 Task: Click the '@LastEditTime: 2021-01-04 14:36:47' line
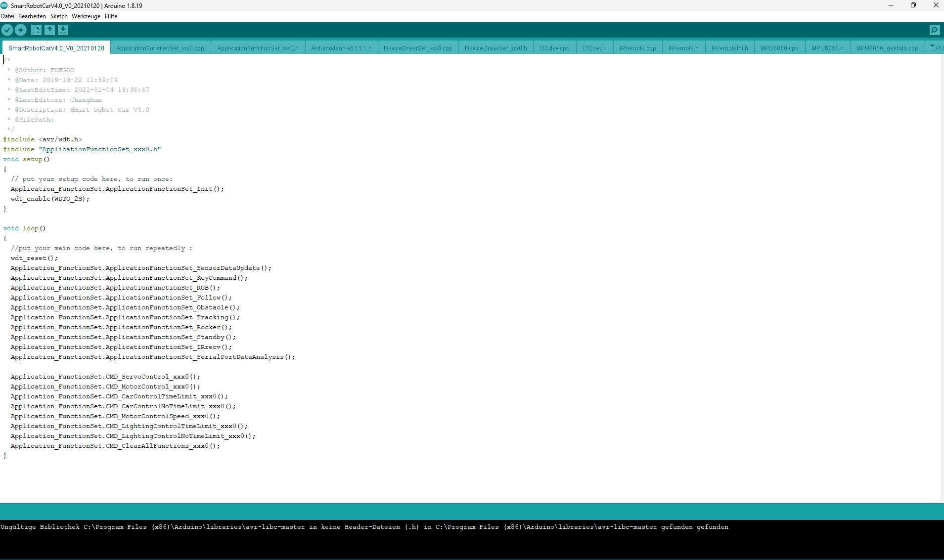[78, 90]
